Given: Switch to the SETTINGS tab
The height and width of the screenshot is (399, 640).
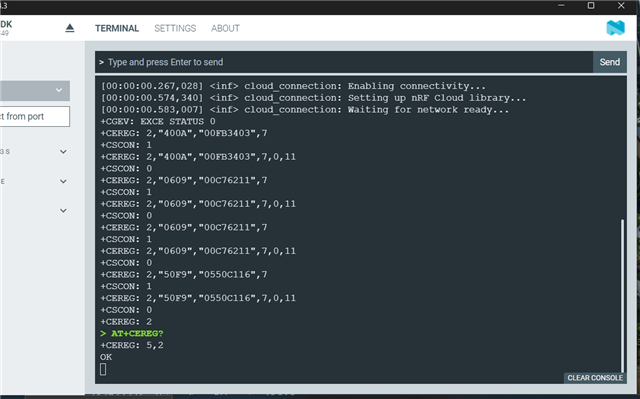Looking at the screenshot, I should 175,28.
